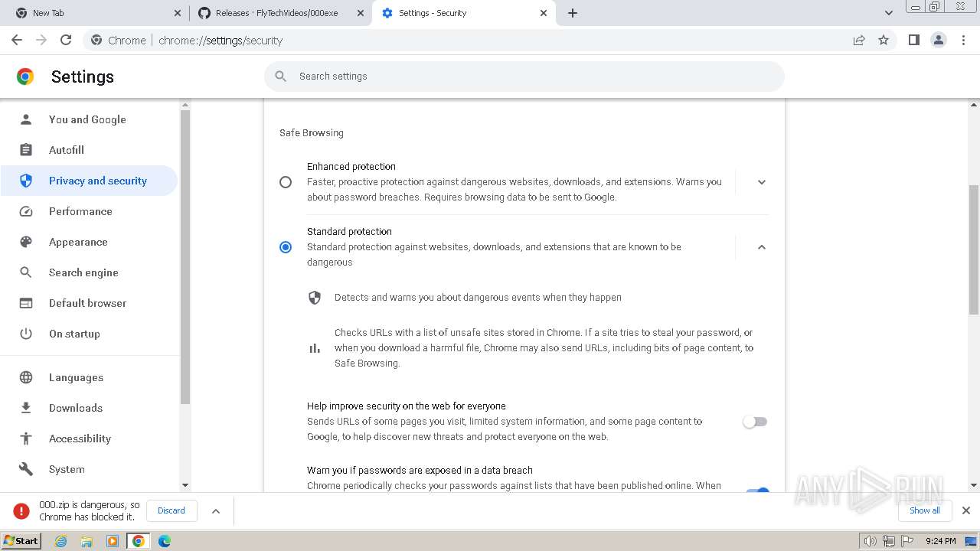Click the settings sidebar scrollbar thumb
Viewport: 980px width, 551px height.
tap(185, 256)
